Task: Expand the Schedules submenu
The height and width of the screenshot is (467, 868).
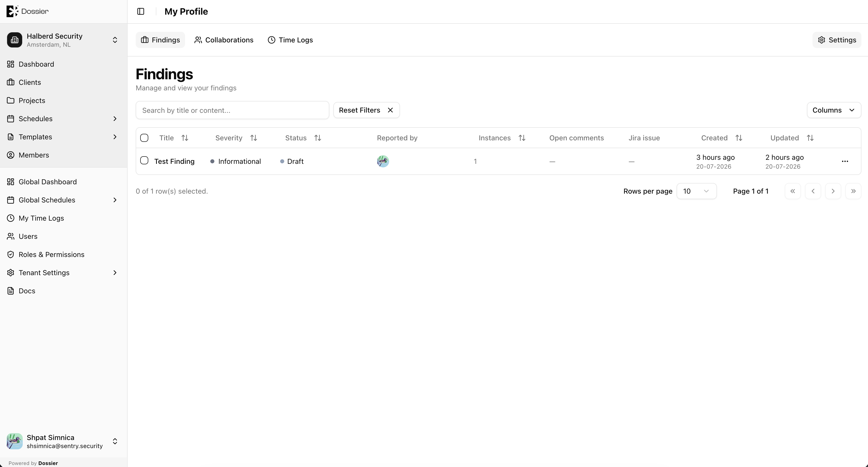Action: pos(115,119)
